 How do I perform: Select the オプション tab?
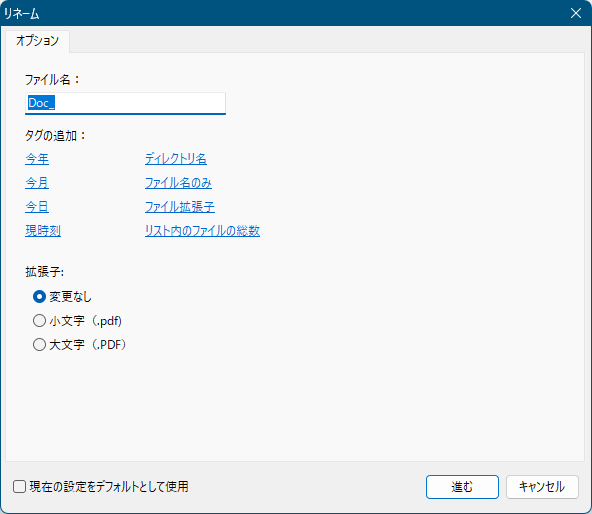(x=37, y=41)
